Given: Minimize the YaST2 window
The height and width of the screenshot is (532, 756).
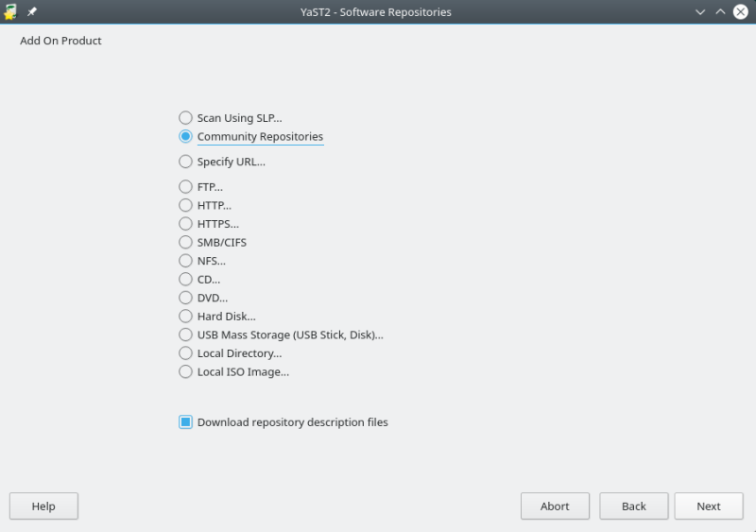Looking at the screenshot, I should (x=700, y=11).
